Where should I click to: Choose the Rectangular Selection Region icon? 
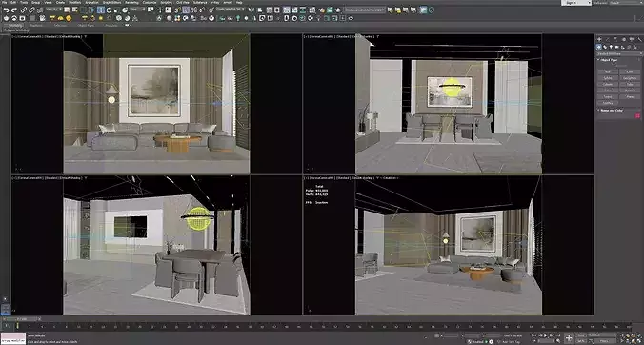coord(83,10)
